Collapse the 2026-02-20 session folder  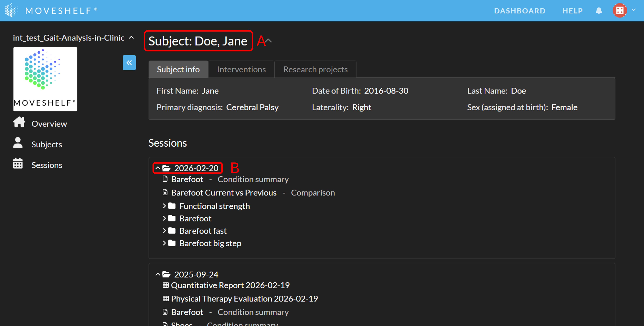pos(158,168)
